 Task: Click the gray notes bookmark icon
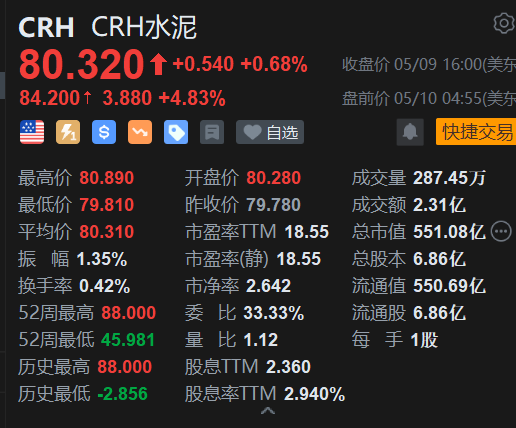pyautogui.click(x=212, y=132)
